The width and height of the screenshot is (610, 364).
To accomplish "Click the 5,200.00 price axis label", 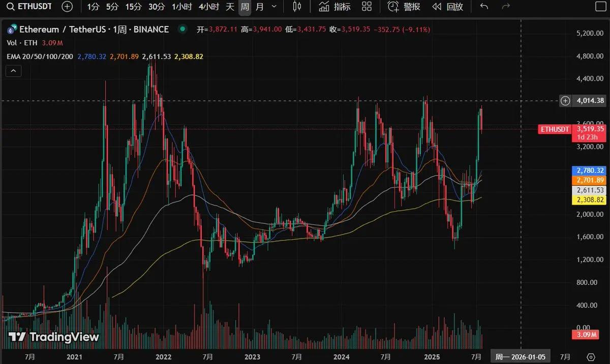I will tap(589, 33).
